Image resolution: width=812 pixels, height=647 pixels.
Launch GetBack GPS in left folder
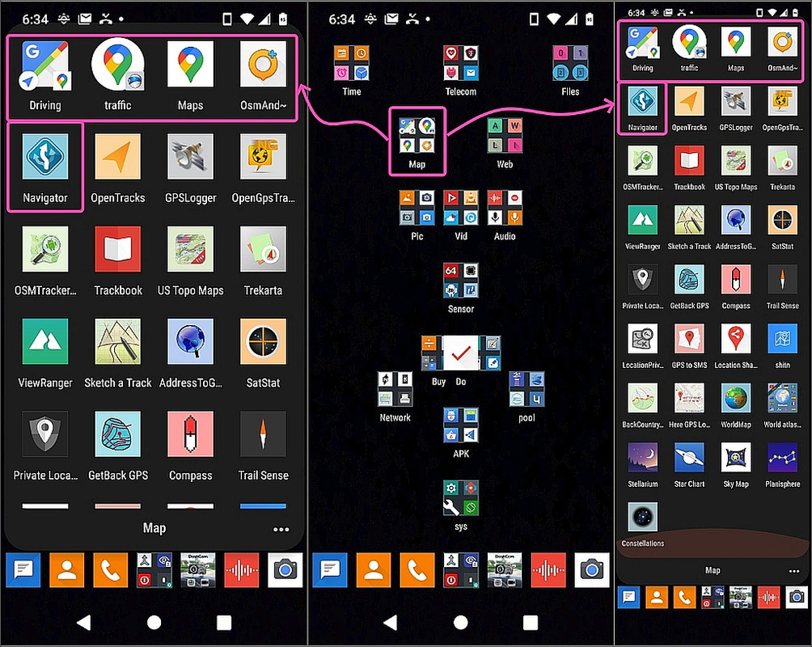click(117, 434)
